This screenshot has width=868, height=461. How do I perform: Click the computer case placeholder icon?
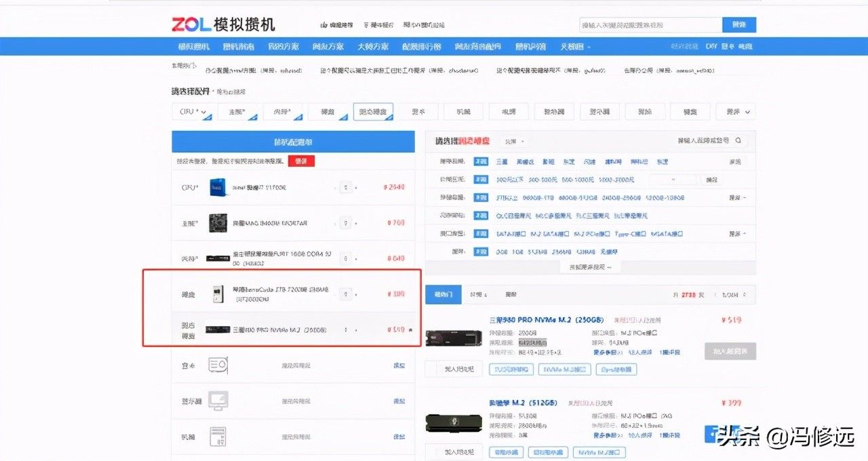coord(218,436)
